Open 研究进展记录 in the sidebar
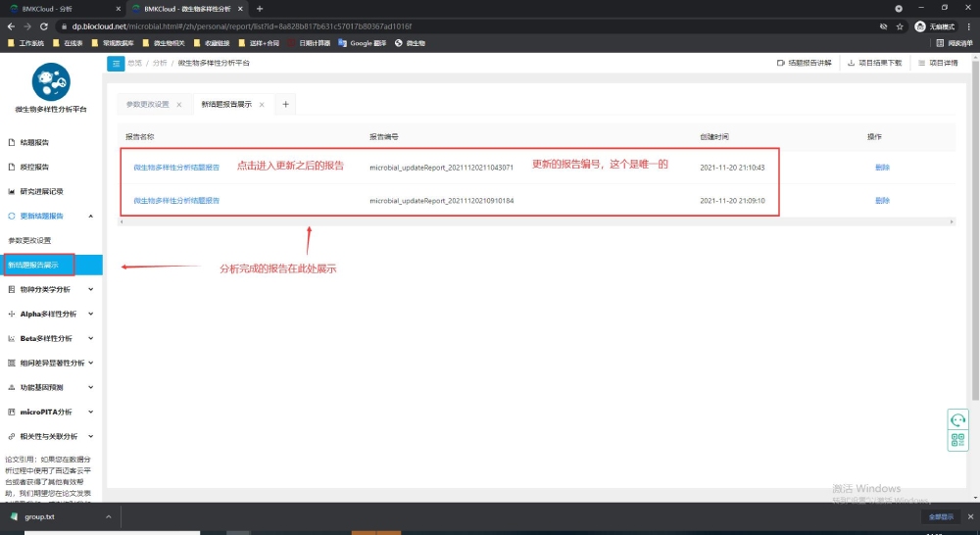980x535 pixels. [41, 191]
